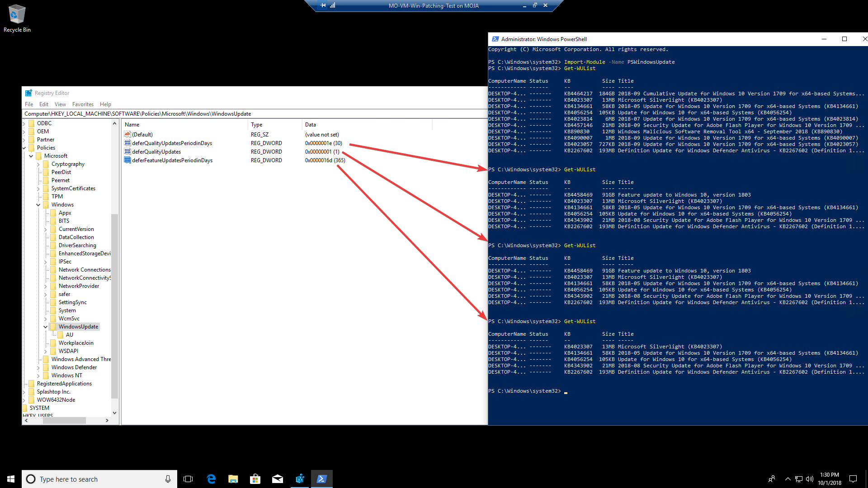Viewport: 868px width, 488px height.
Task: Expand the Windows Defender key
Action: [x=38, y=367]
